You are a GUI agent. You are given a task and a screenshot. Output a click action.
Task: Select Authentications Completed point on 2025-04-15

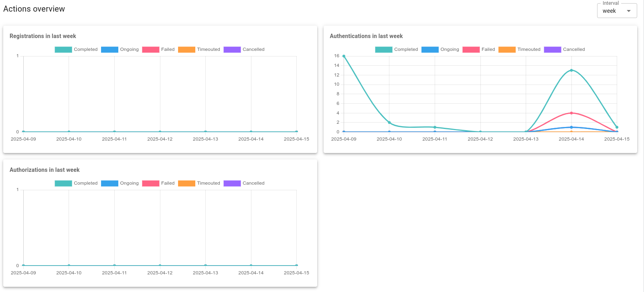(617, 127)
